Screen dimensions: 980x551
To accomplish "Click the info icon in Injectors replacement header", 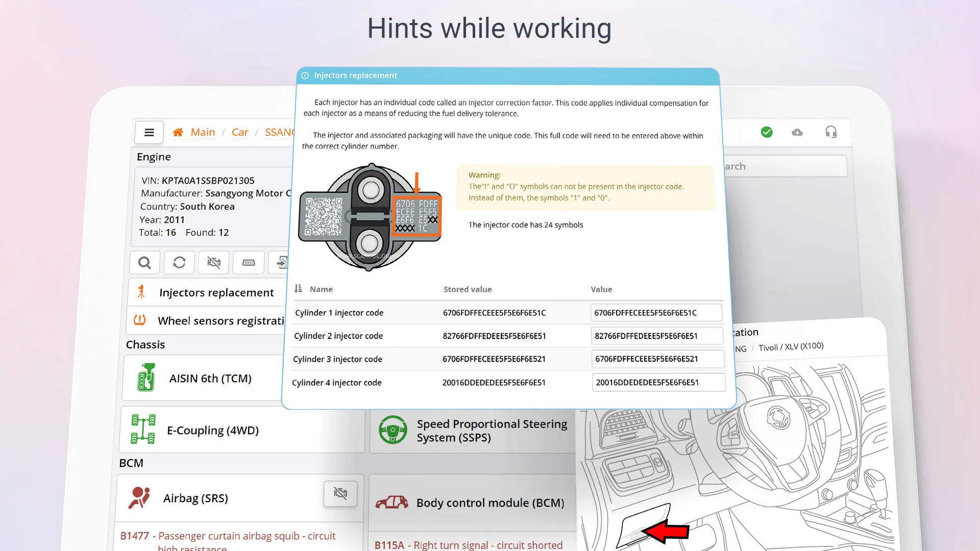I will click(x=305, y=76).
